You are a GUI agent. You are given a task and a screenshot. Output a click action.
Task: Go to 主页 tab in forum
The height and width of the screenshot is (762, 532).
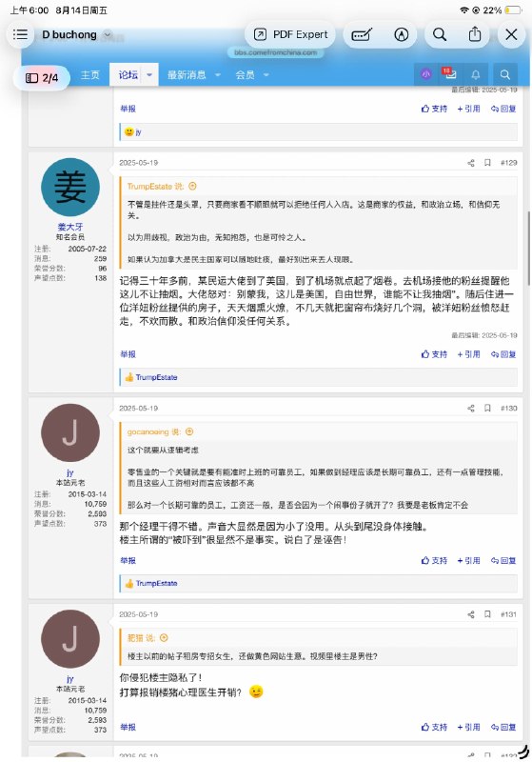[x=89, y=75]
